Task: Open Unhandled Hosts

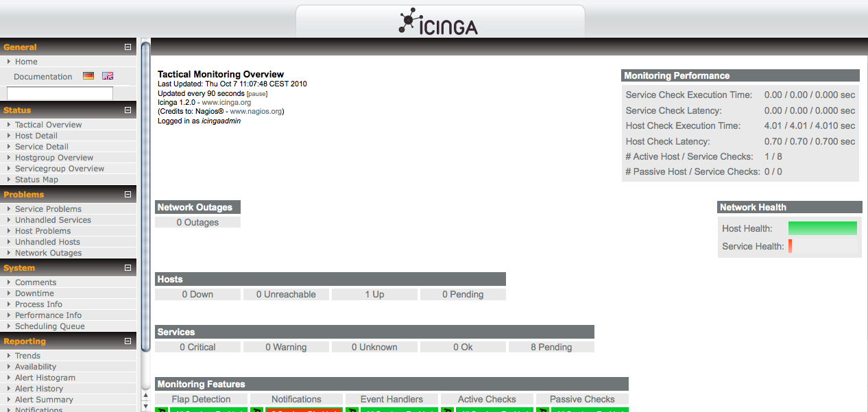Action: pyautogui.click(x=47, y=242)
